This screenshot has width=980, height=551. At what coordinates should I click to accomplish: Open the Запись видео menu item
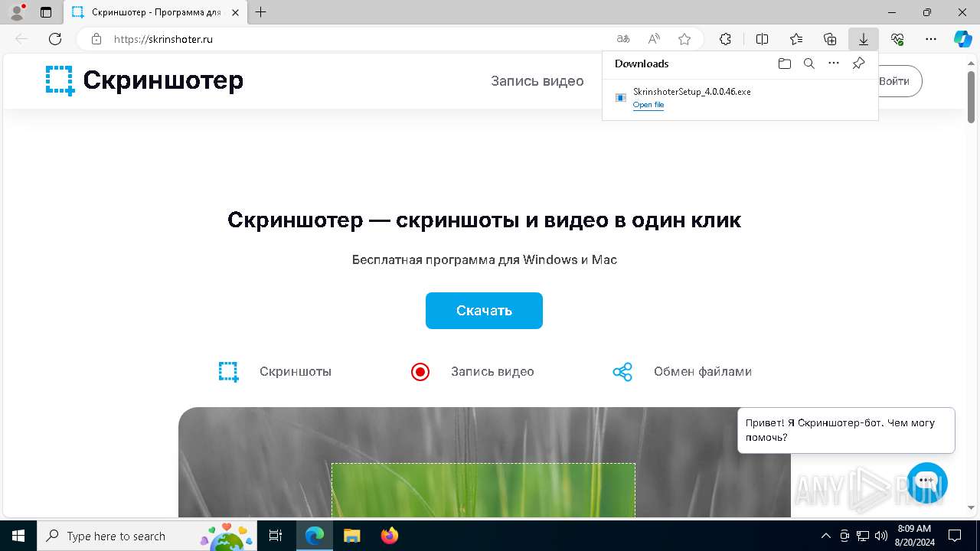[537, 81]
